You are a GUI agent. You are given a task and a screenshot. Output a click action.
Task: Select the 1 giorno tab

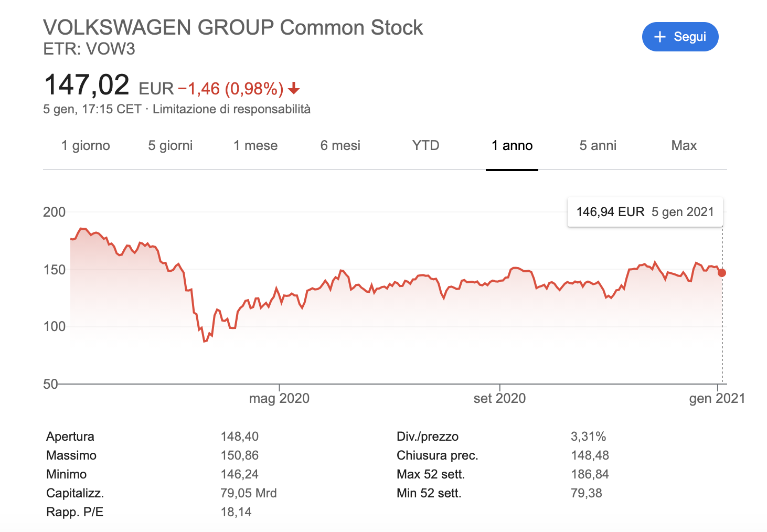coord(86,145)
